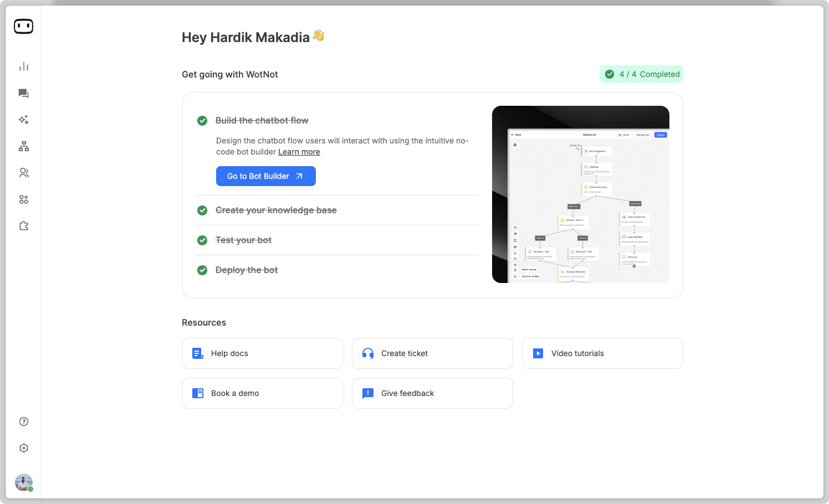Open the Video tutorials resource card
Screen dimensions: 829x504
(x=602, y=353)
